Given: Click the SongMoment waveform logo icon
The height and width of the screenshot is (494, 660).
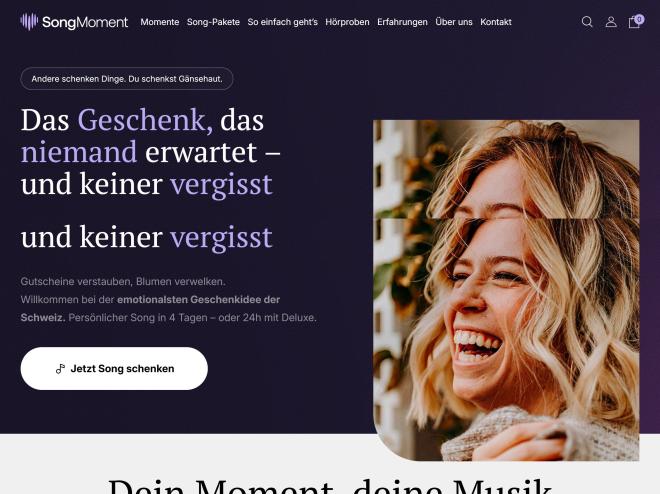Looking at the screenshot, I should click(29, 21).
